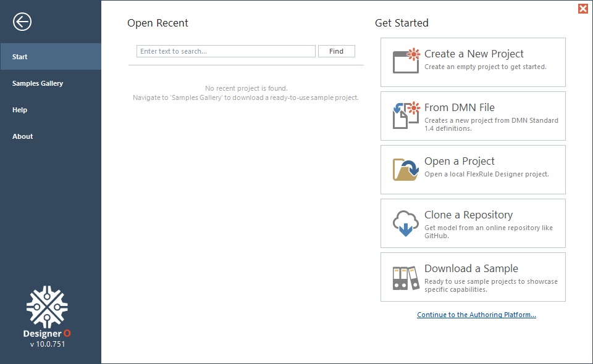593x364 pixels.
Task: Click the Open a Project heading
Action: 460,161
